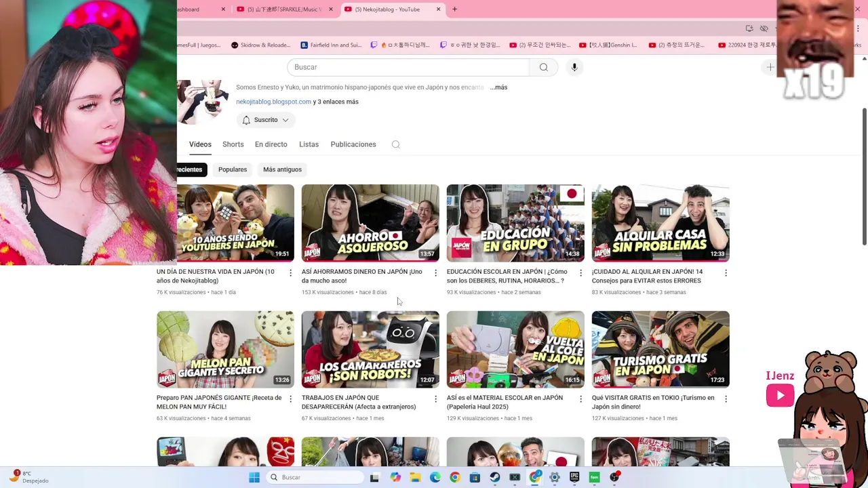Close the Nekojitablog YouTube tab
The image size is (868, 488).
point(438,9)
